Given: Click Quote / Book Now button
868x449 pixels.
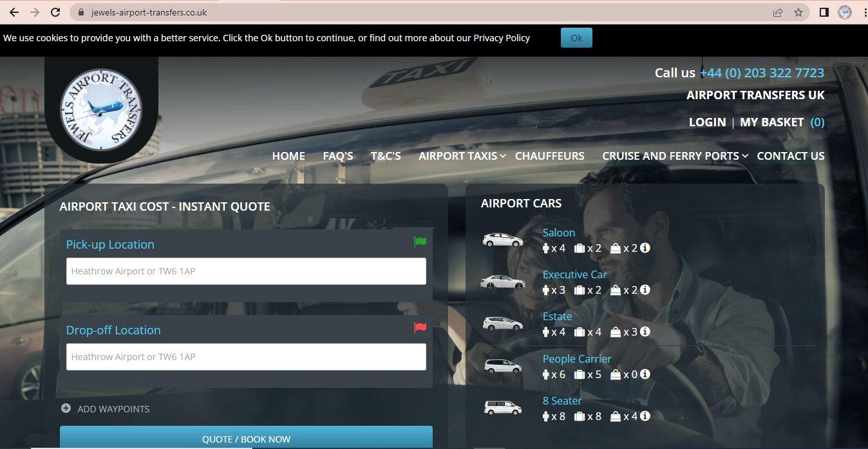Looking at the screenshot, I should pyautogui.click(x=246, y=439).
